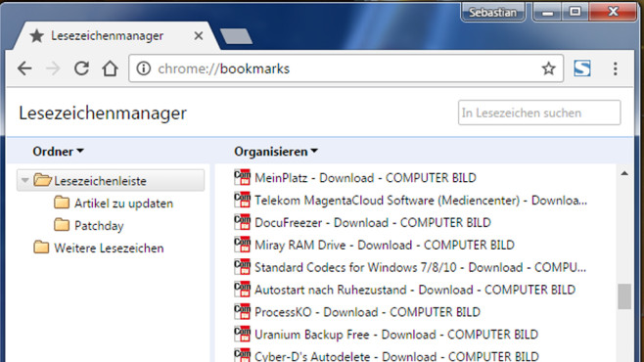Minimize the Chrome window
The image size is (644, 362).
point(547,13)
